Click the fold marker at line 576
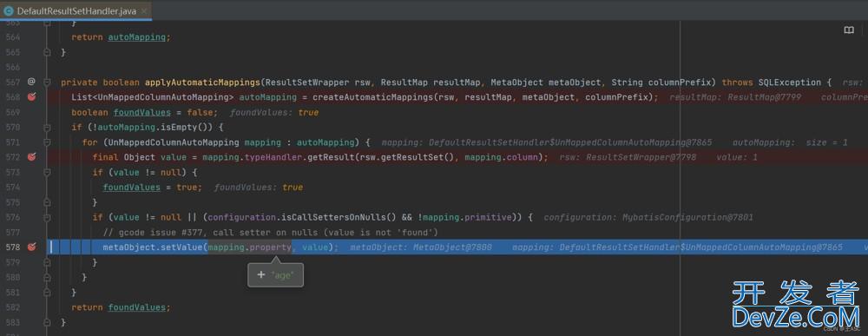This screenshot has height=336, width=868. coord(48,217)
